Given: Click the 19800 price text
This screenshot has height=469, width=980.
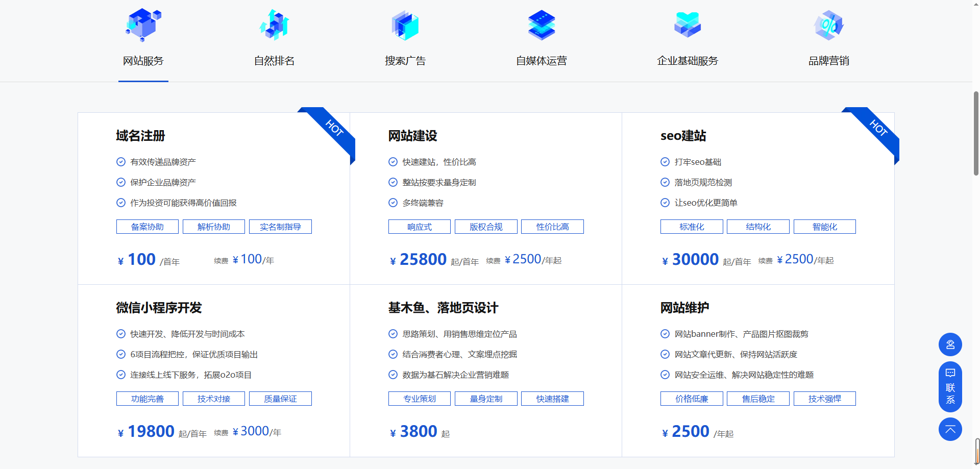Looking at the screenshot, I should pos(151,431).
